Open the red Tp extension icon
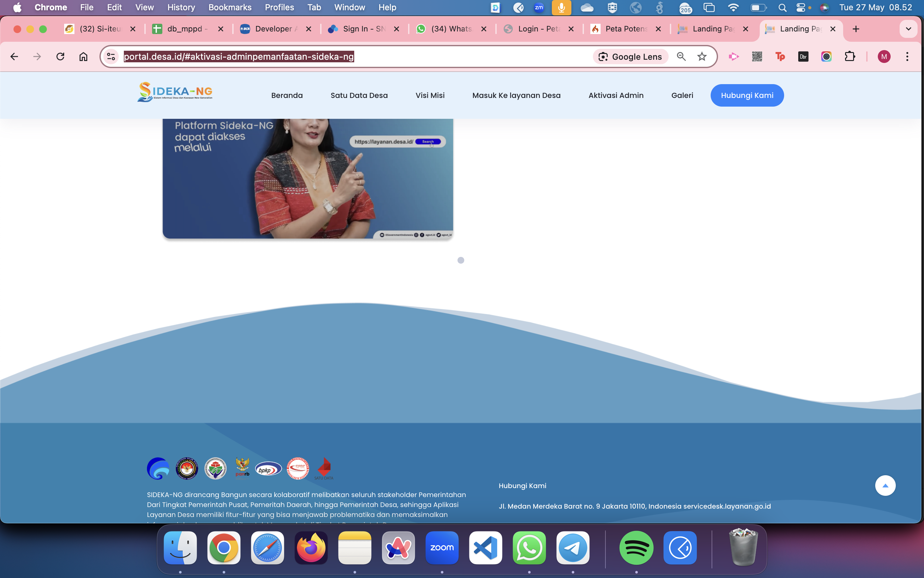924x578 pixels. [780, 57]
